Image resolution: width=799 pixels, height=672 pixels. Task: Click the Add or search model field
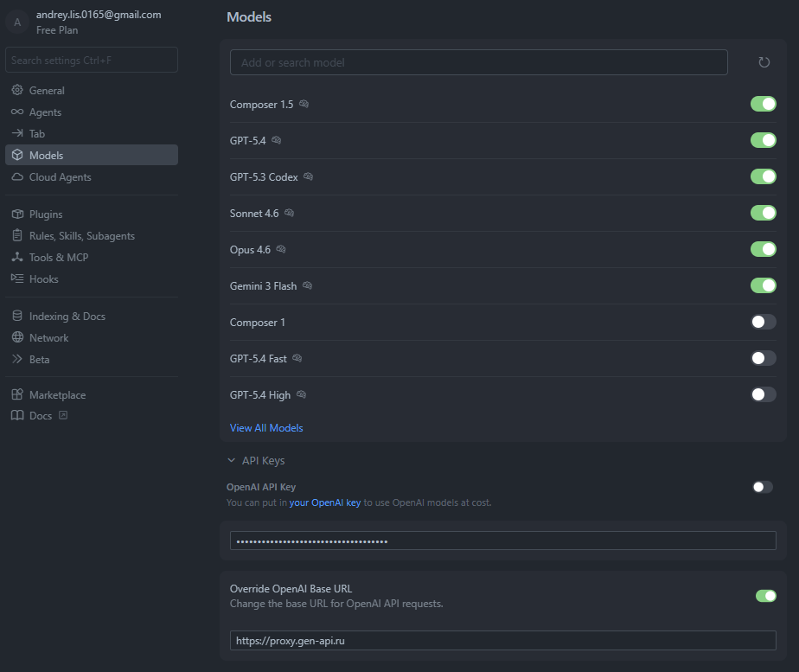pyautogui.click(x=478, y=62)
